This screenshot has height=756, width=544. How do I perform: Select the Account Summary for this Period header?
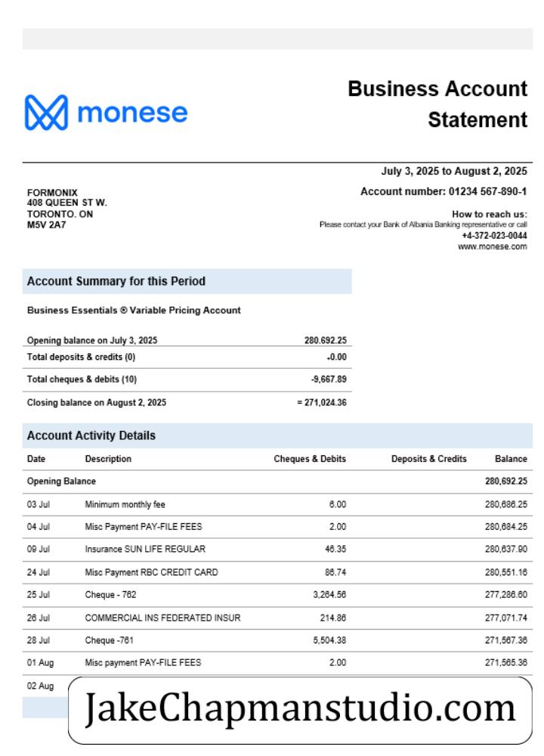[187, 281]
